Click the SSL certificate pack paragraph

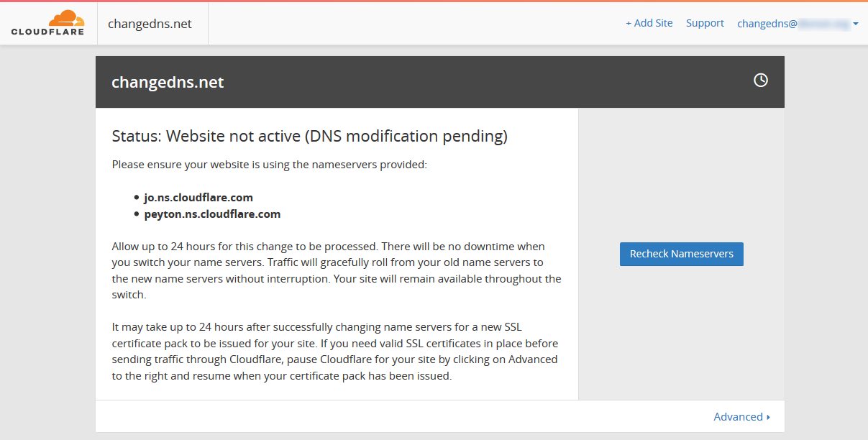335,351
